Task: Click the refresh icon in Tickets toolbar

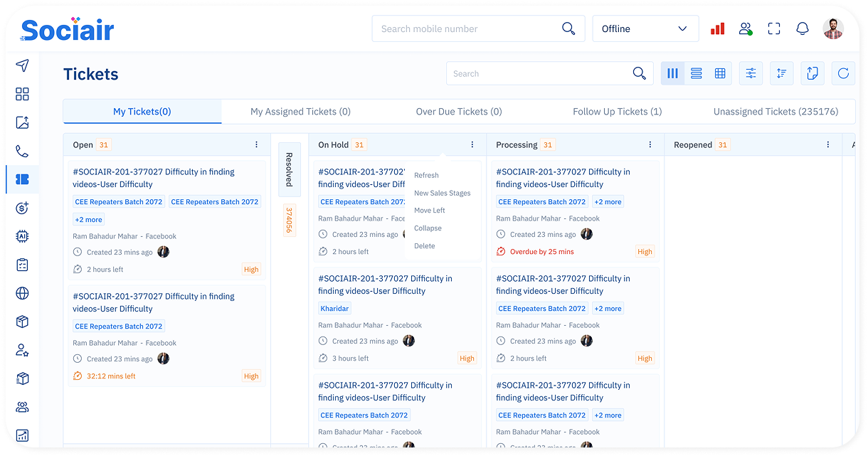Action: [843, 73]
